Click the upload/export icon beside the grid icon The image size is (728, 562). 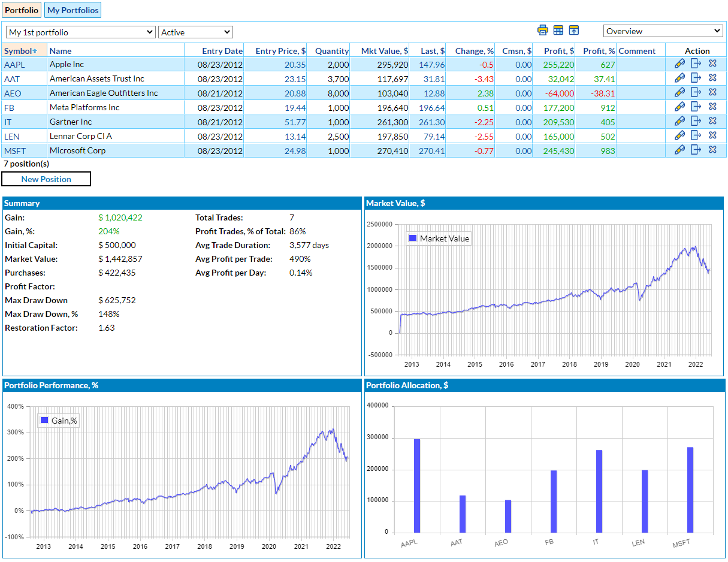tap(574, 30)
